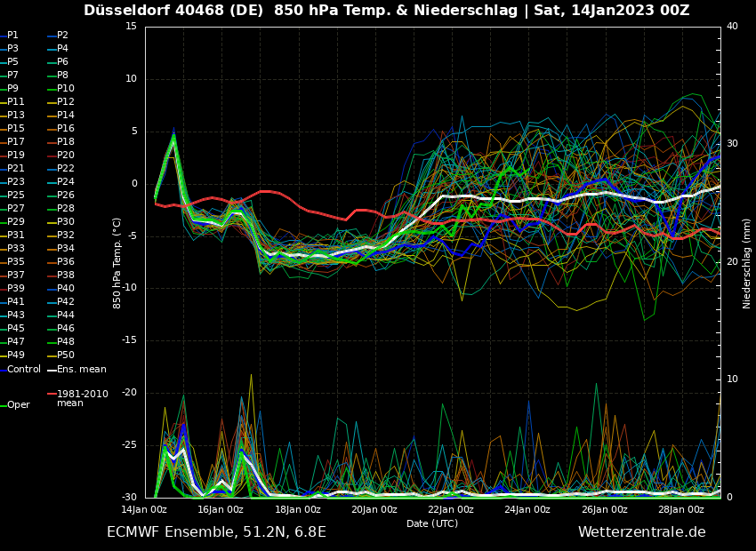Click the Control legend entry

24,369
